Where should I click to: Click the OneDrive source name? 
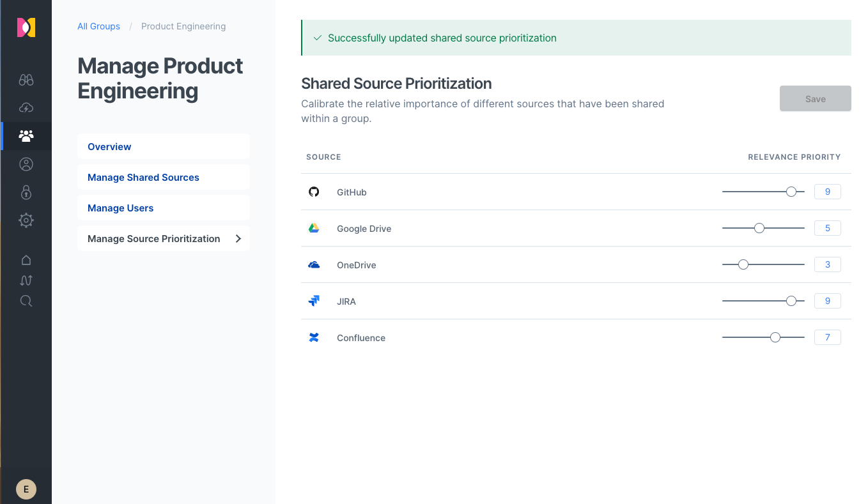tap(356, 265)
